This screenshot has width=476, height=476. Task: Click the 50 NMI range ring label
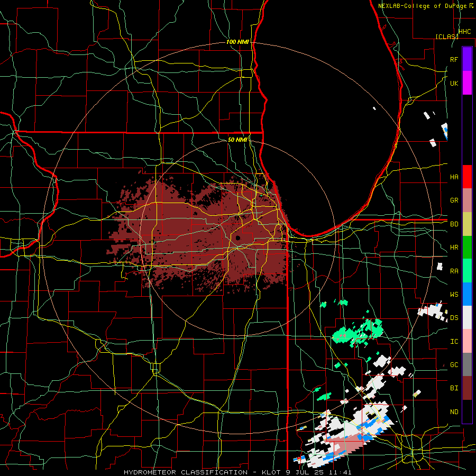(x=237, y=140)
